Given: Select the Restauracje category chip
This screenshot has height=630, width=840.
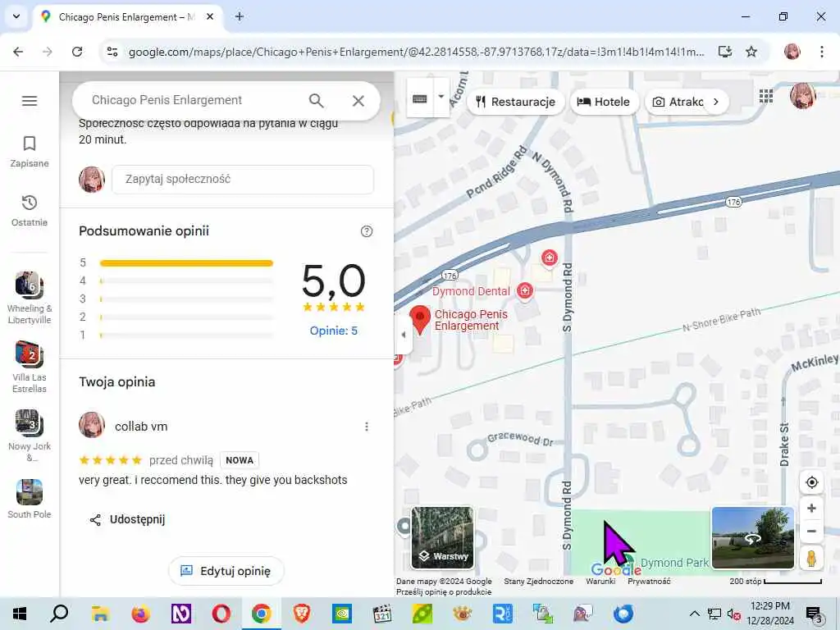Looking at the screenshot, I should [516, 102].
